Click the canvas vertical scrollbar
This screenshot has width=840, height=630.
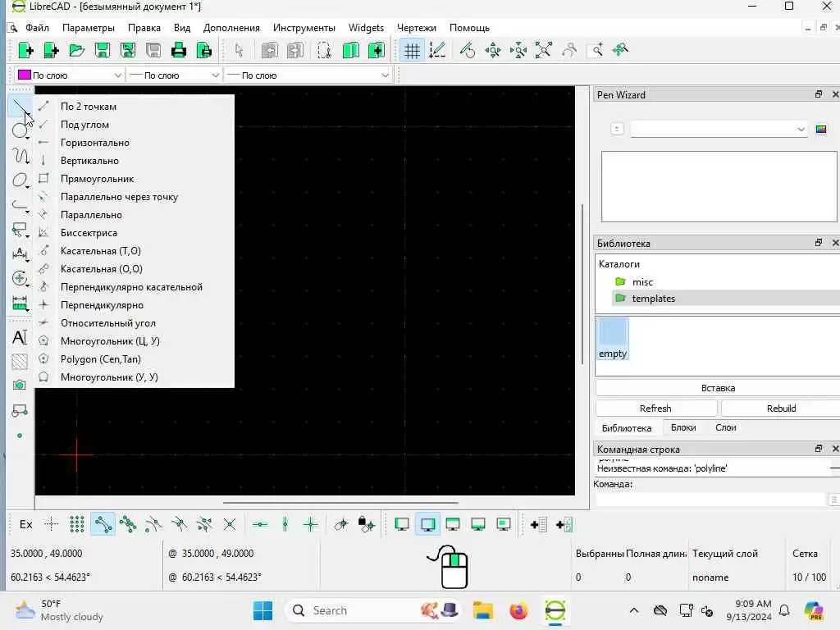[x=582, y=284]
